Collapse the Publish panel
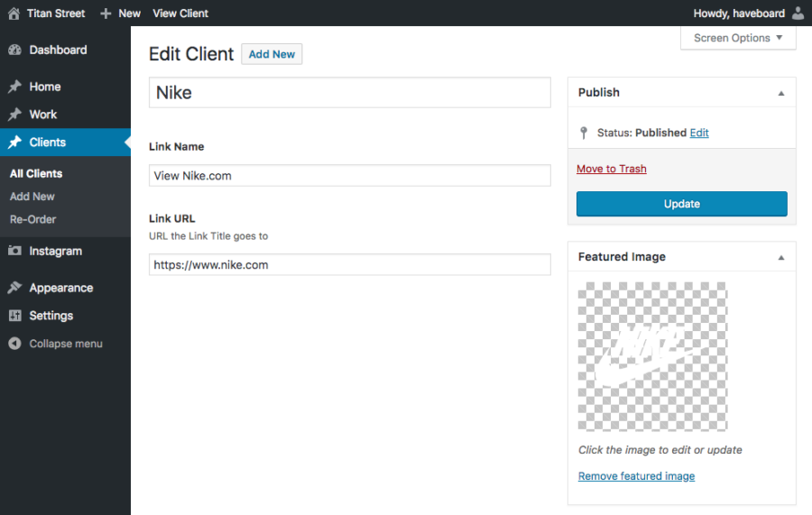Screen dimensions: 812x515 (781, 93)
